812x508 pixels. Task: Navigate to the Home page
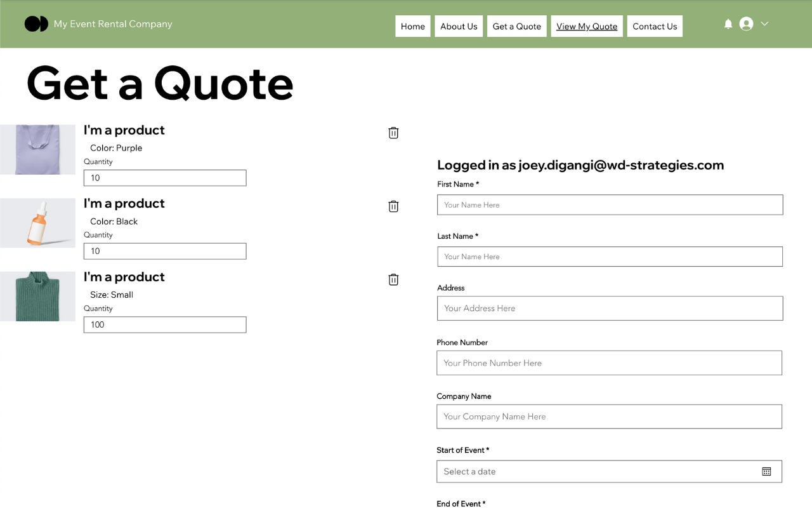(413, 26)
